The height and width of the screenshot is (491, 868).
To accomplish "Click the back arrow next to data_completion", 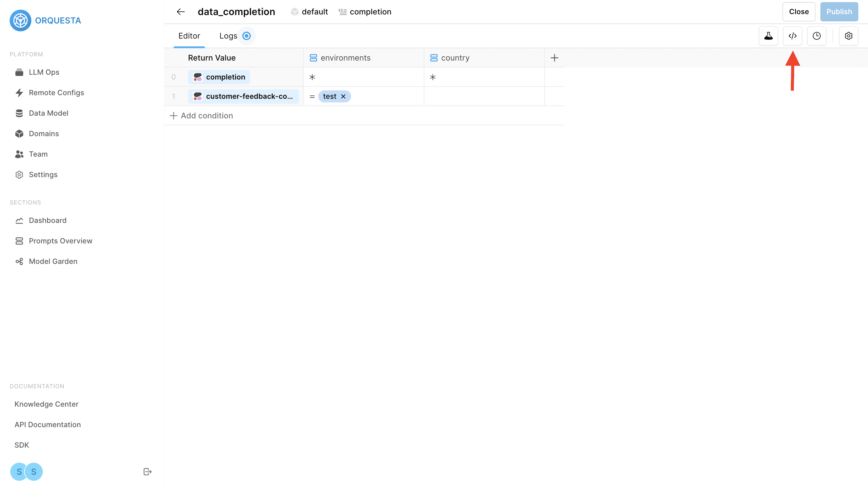I will pyautogui.click(x=181, y=12).
